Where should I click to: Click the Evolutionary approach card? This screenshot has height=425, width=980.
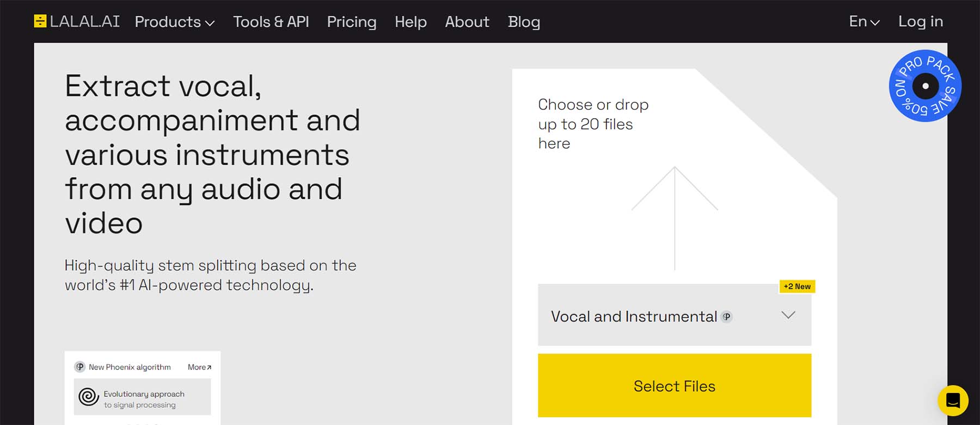[142, 397]
